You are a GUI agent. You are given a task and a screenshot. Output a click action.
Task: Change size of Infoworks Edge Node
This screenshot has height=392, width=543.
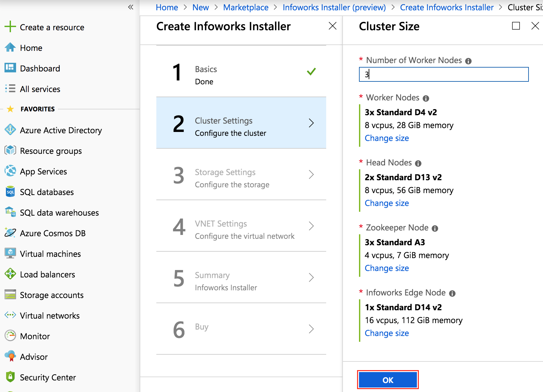pyautogui.click(x=387, y=333)
